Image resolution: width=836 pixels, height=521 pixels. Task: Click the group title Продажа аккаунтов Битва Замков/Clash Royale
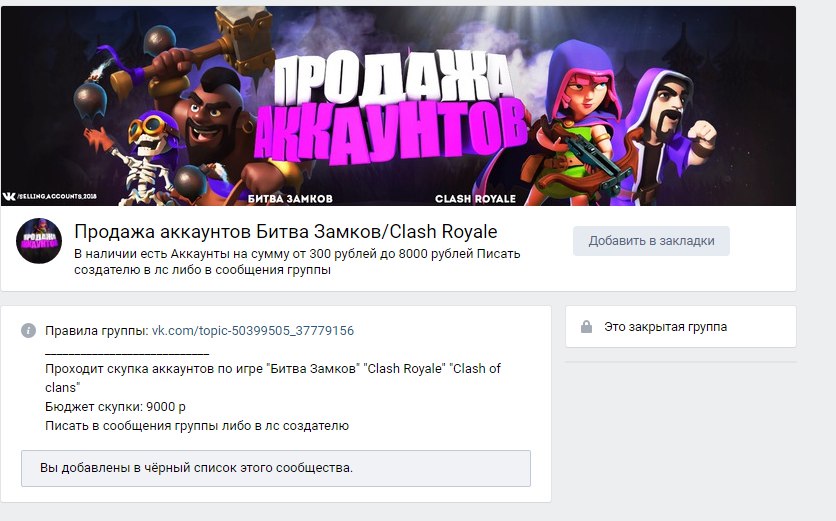(286, 231)
